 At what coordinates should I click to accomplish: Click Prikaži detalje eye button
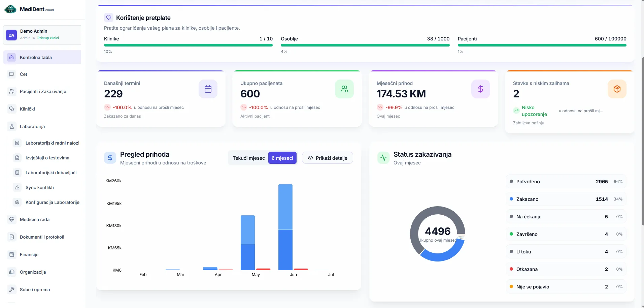coord(328,158)
